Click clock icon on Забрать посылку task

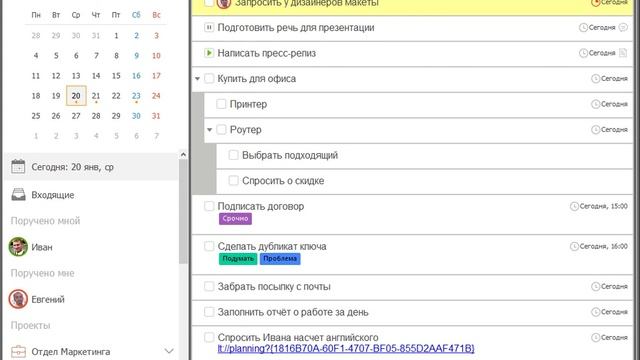(x=596, y=287)
